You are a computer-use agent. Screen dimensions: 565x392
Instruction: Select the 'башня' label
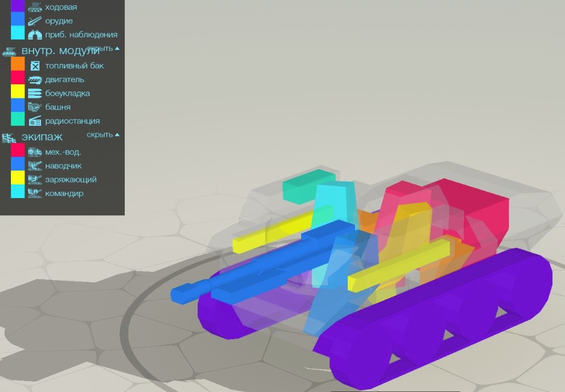[58, 107]
